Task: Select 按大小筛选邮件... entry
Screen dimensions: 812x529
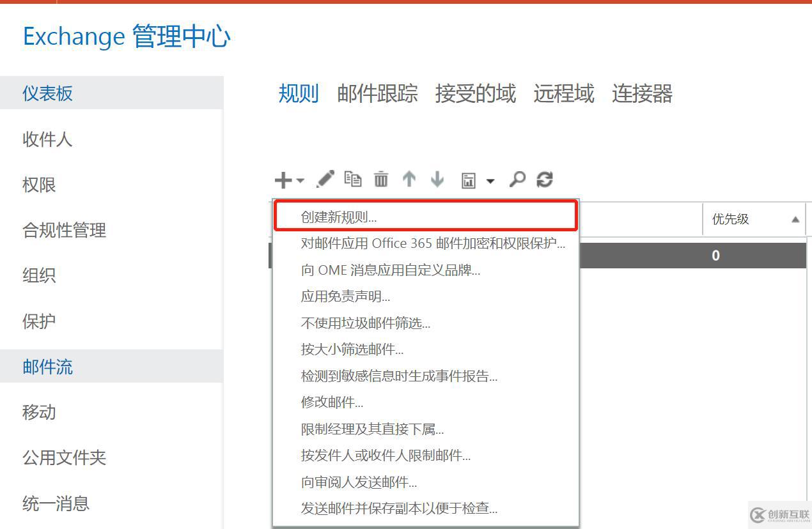Action: pos(426,349)
